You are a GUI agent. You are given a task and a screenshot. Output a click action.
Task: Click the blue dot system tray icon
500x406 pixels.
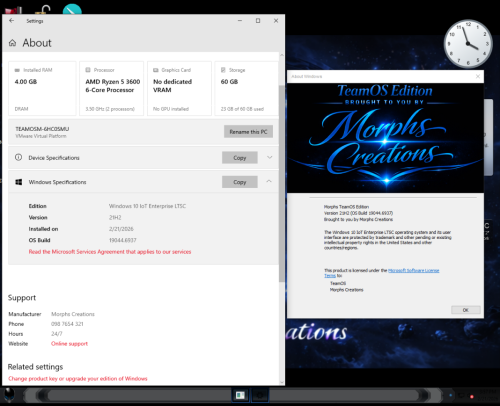(451, 395)
